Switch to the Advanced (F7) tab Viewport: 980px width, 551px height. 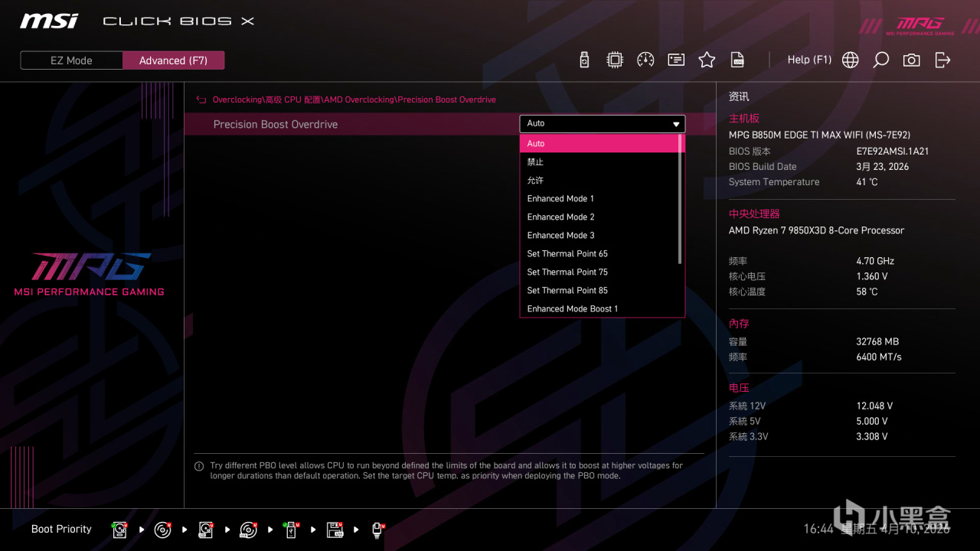(173, 60)
